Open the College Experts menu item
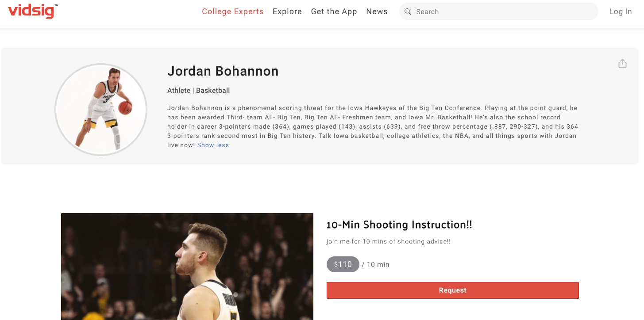 (x=232, y=12)
